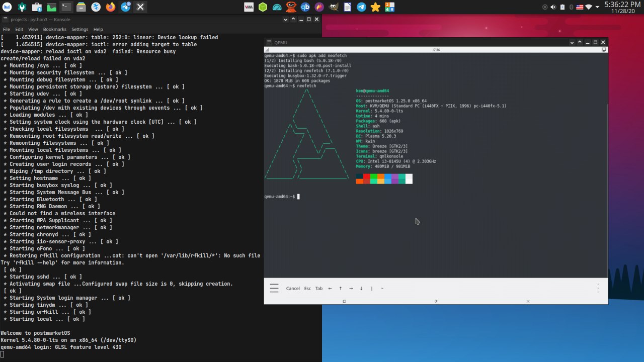Click the Esc key in the terminal toolbar

[x=307, y=289]
